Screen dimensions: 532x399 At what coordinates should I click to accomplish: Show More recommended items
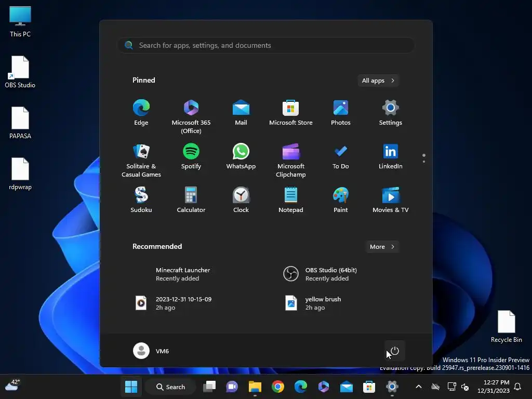[382, 247]
